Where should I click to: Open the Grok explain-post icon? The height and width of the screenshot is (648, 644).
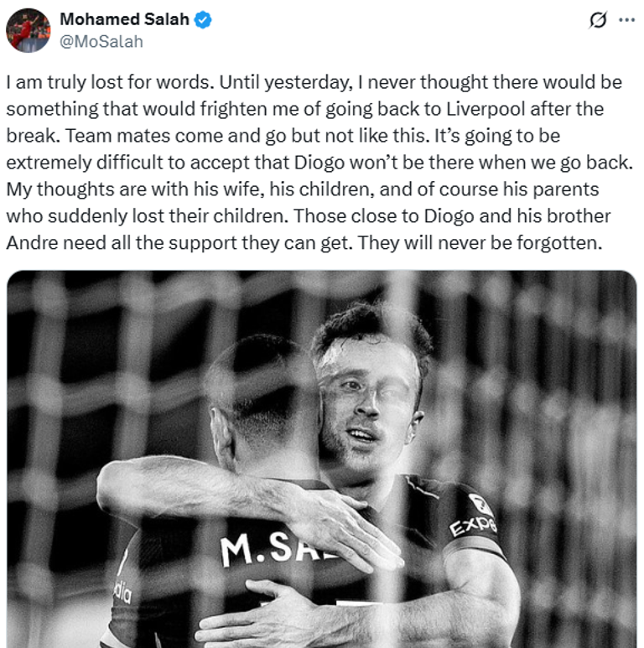pos(598,20)
